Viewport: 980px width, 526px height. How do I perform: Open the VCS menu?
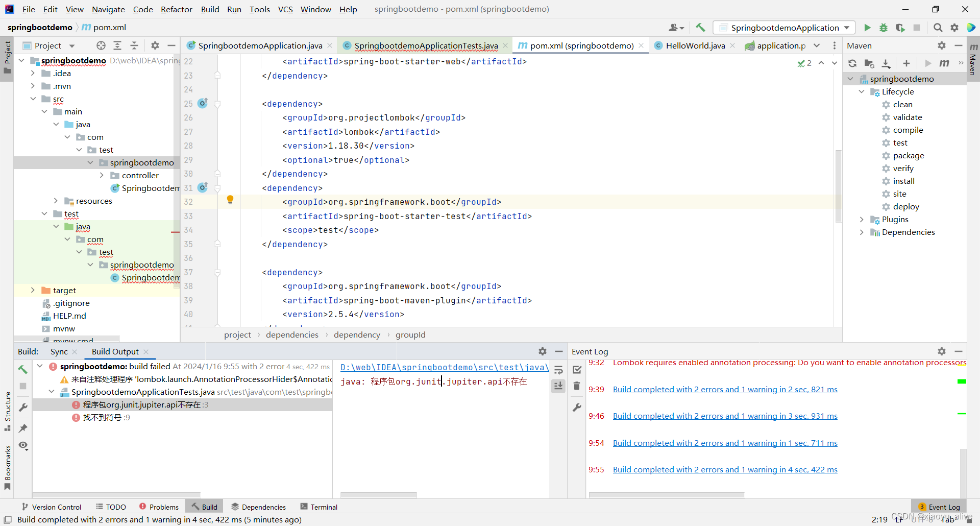[285, 9]
